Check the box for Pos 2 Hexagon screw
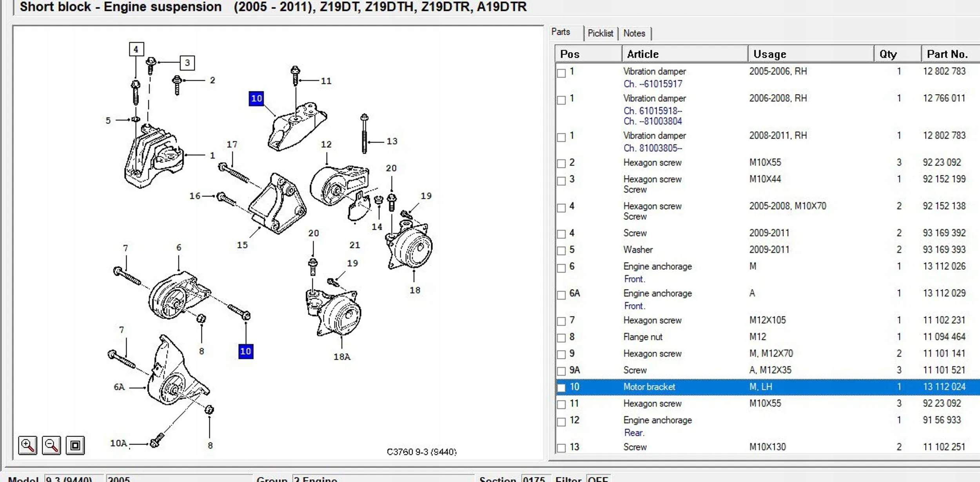This screenshot has width=980, height=482. coord(561,164)
